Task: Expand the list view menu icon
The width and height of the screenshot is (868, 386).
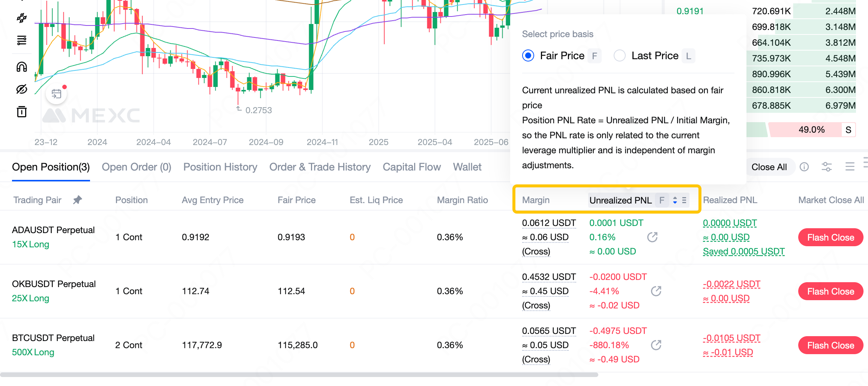Action: [850, 167]
